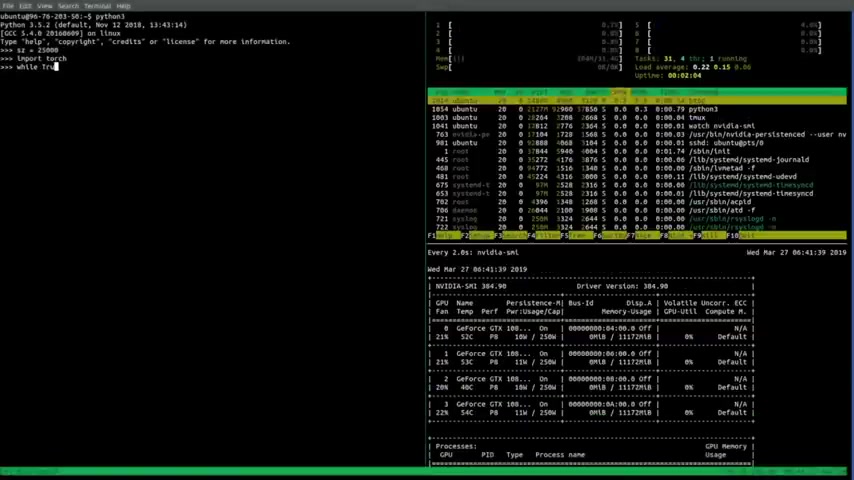Open the Help menu

(124, 6)
